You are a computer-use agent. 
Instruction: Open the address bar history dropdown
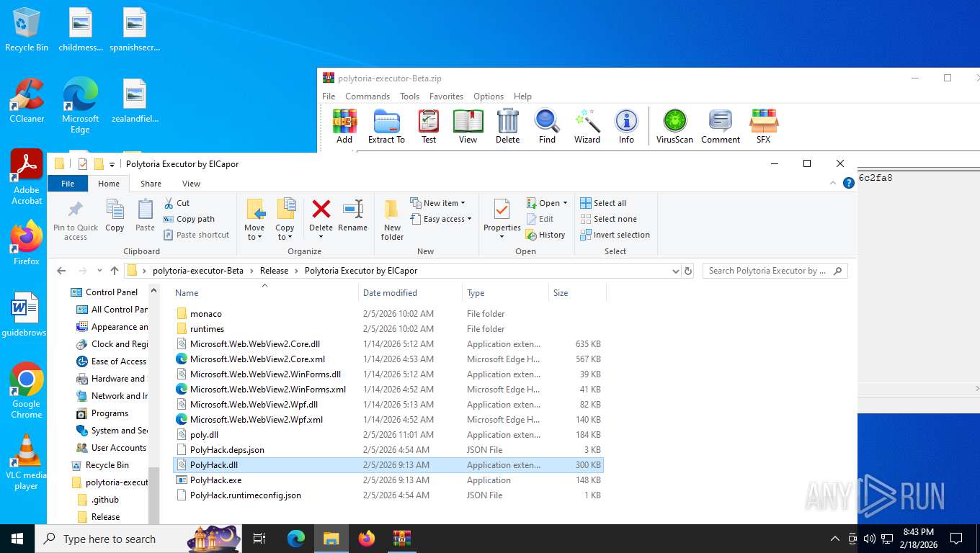[x=675, y=271]
